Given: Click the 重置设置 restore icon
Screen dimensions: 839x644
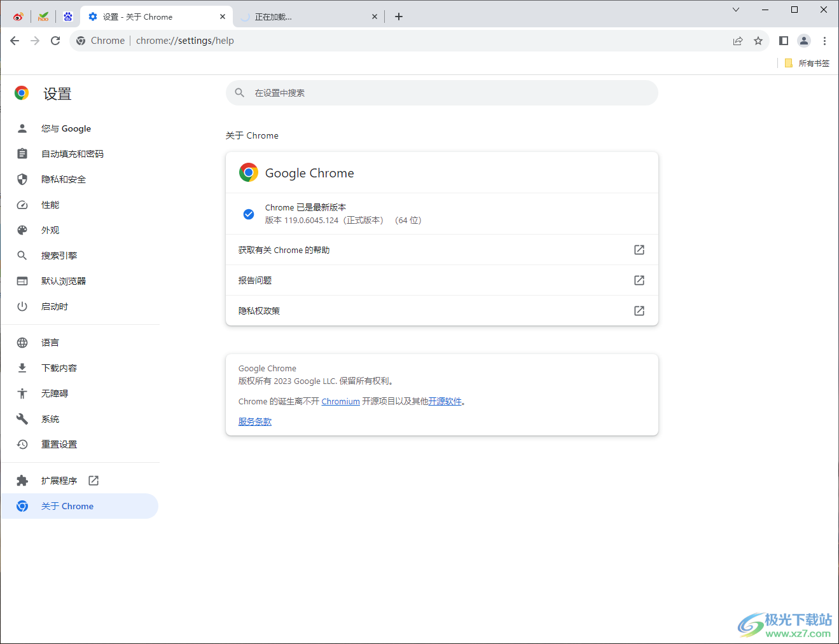Looking at the screenshot, I should click(22, 444).
